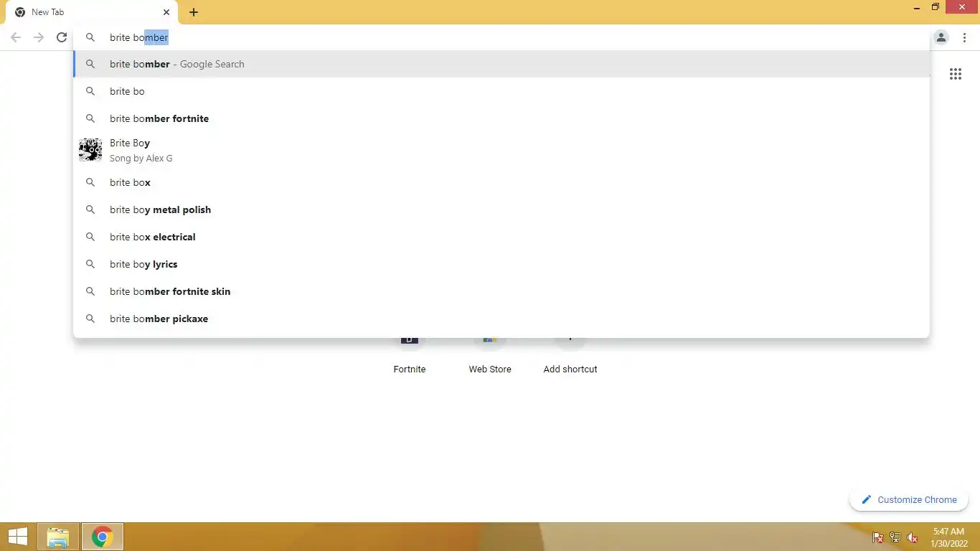Open a new tab with the plus button

click(194, 12)
